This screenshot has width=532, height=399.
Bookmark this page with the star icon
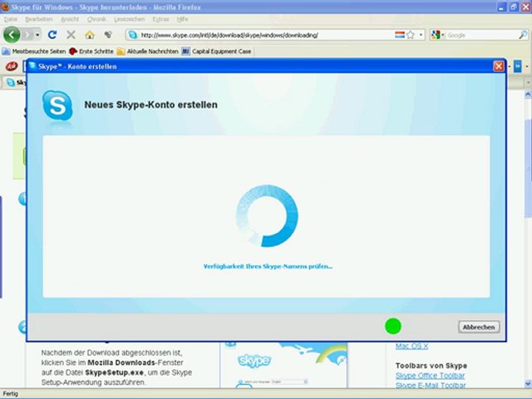[x=411, y=35]
